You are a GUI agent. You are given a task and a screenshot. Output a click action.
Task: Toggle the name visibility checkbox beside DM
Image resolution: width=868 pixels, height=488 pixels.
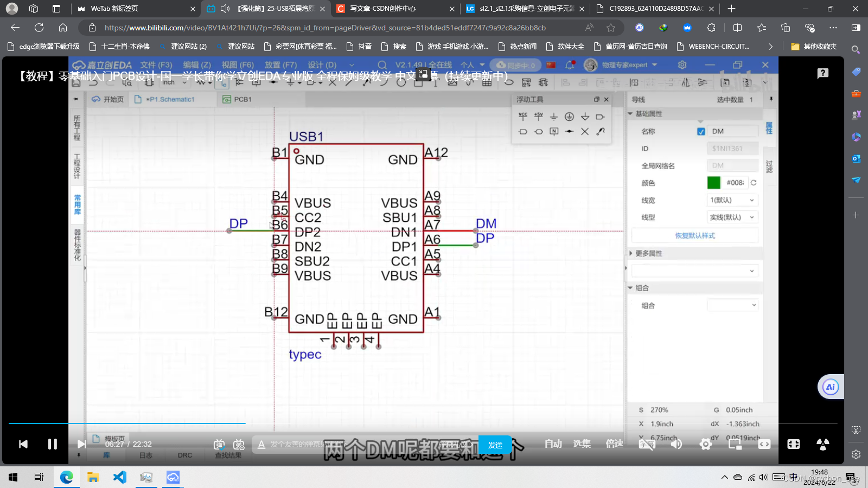[701, 131]
